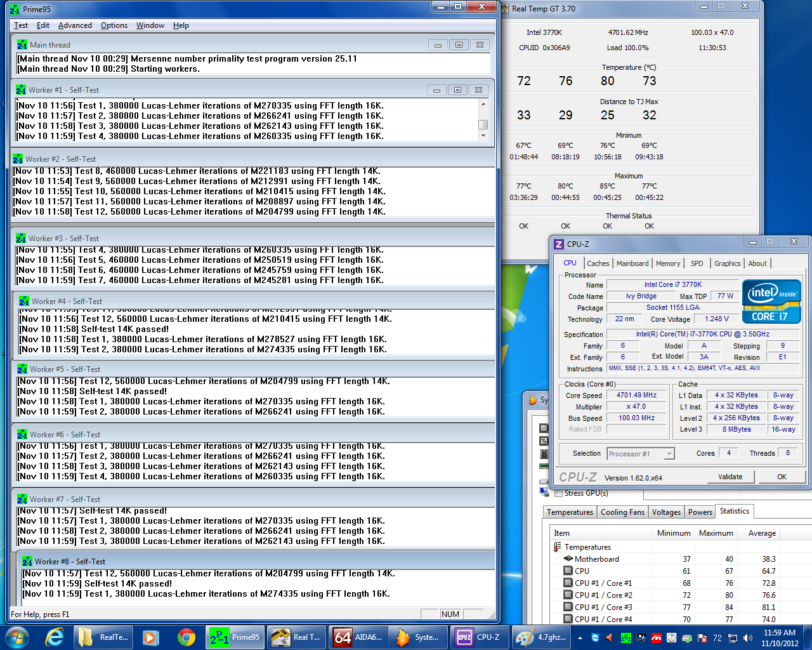Click the Maximum column header
This screenshot has width=812, height=650.
pos(716,533)
